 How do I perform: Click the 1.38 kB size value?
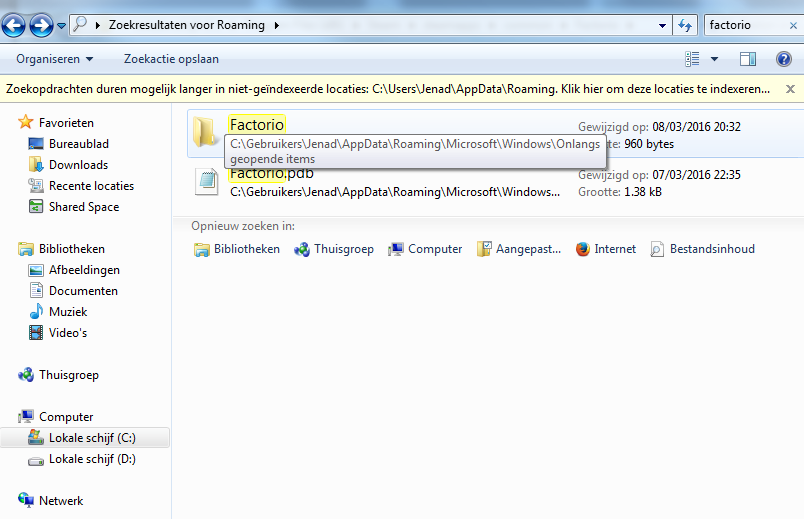[x=643, y=192]
